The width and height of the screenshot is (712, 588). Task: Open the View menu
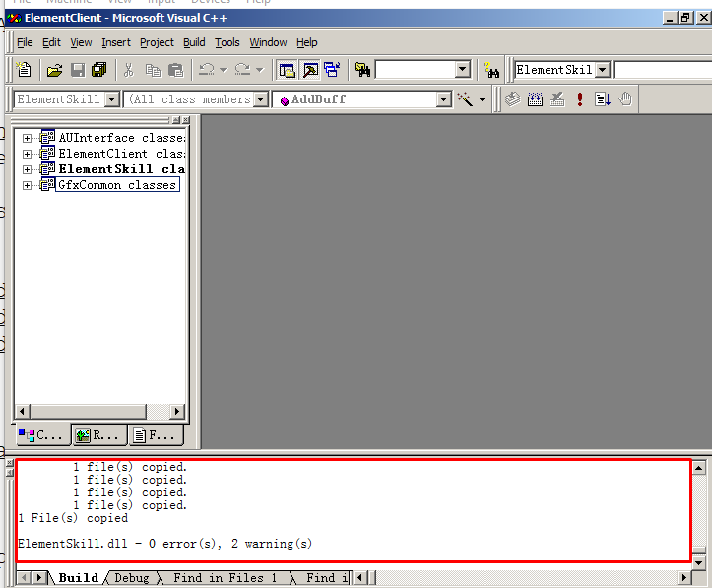point(81,42)
